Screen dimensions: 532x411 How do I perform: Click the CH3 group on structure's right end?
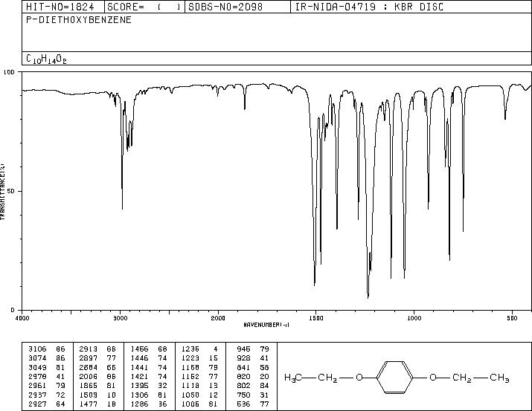coord(499,378)
